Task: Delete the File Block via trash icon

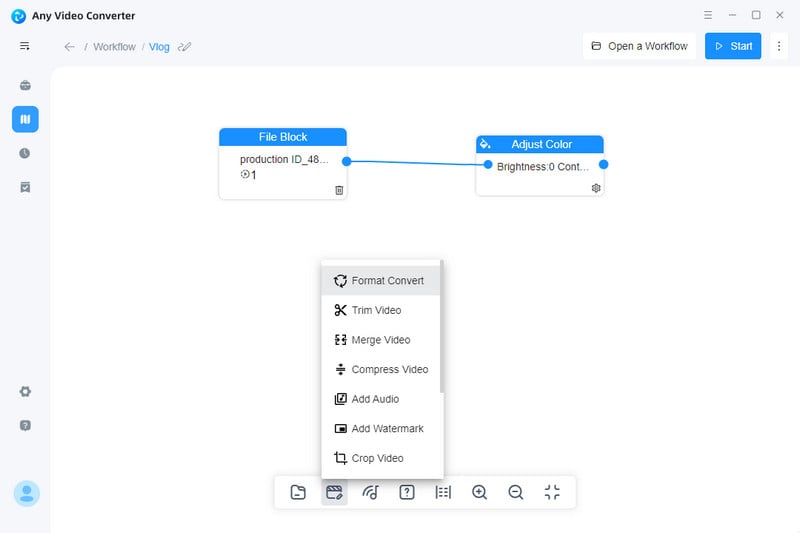Action: (339, 190)
